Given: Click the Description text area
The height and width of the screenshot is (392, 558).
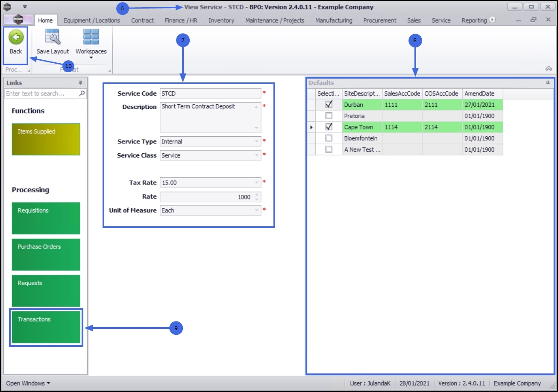Looking at the screenshot, I should pyautogui.click(x=210, y=117).
